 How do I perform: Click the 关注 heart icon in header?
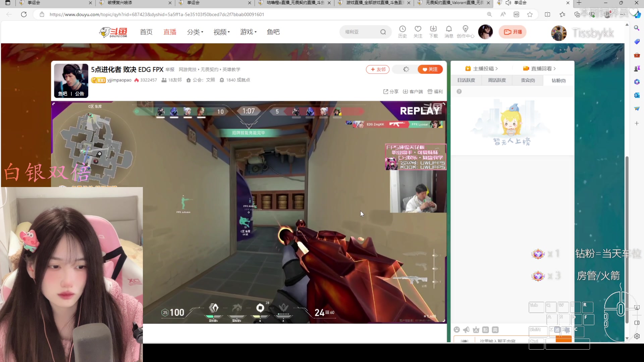point(418,29)
